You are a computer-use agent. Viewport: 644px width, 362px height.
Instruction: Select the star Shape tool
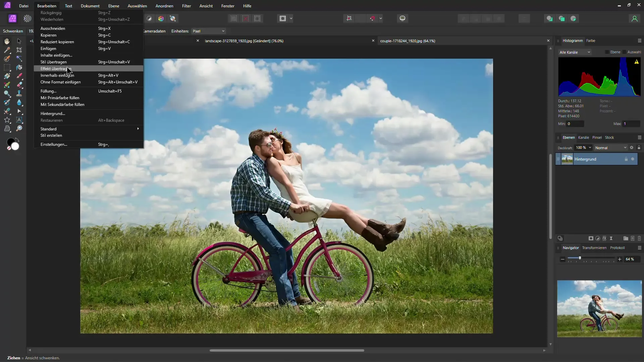point(7,120)
